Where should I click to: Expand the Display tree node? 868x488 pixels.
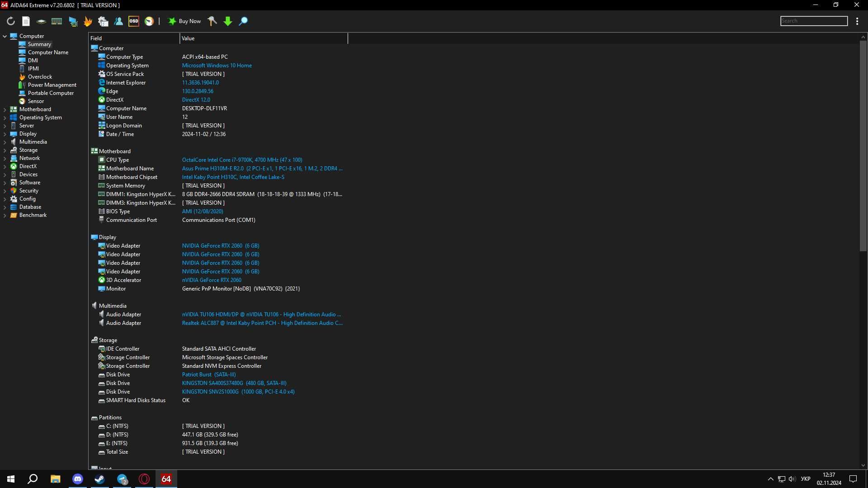[x=5, y=134]
